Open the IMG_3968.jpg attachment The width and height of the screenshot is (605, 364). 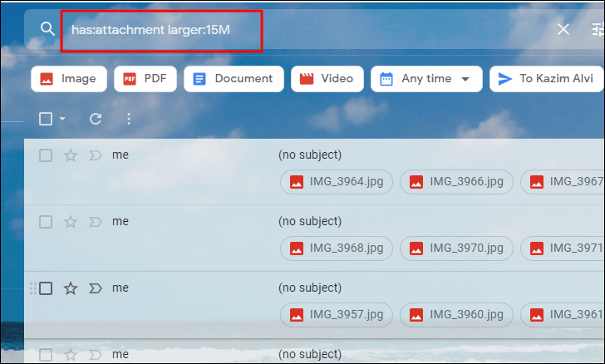(337, 248)
